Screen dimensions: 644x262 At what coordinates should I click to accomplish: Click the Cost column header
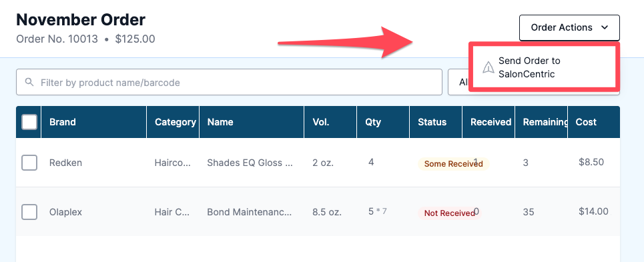[x=586, y=122]
